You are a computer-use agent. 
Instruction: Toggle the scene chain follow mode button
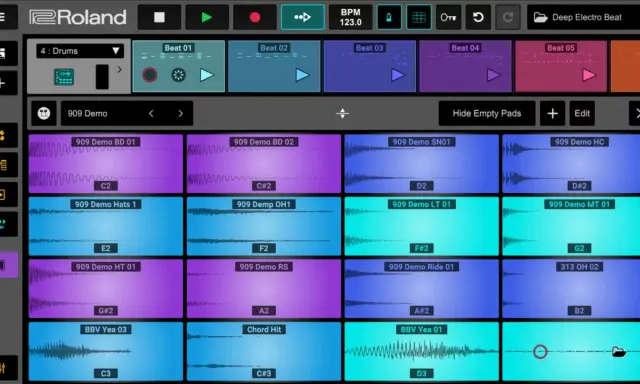pyautogui.click(x=303, y=17)
